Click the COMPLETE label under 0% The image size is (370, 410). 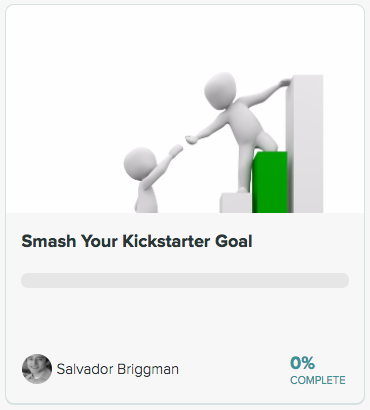coord(318,380)
